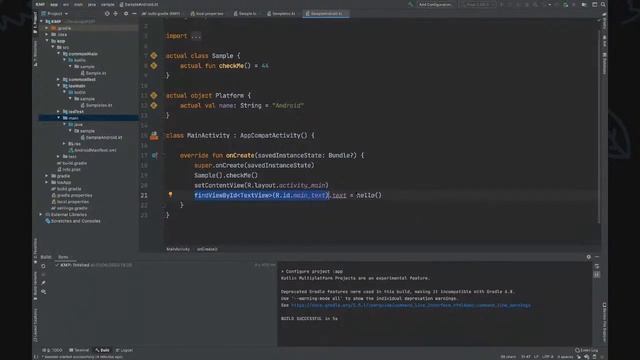
Task: Click 'BUILD SUCCESSFUL' line in build output
Action: click(x=309, y=318)
